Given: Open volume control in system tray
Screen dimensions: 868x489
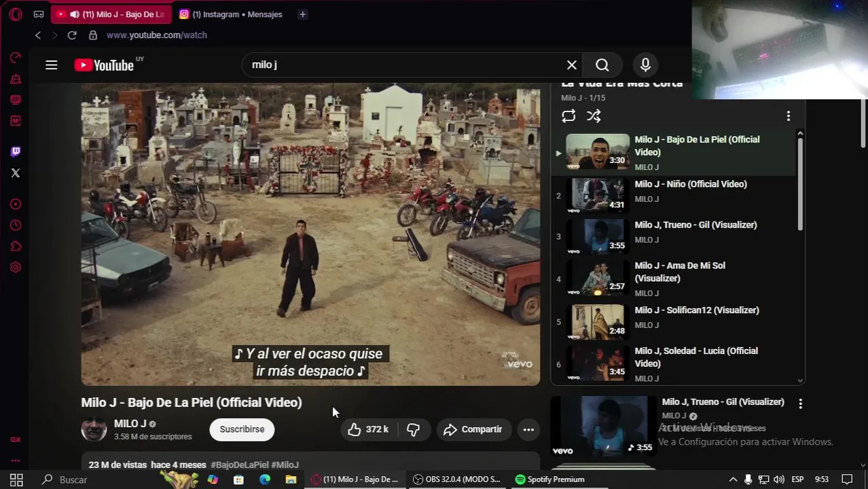Looking at the screenshot, I should (779, 479).
